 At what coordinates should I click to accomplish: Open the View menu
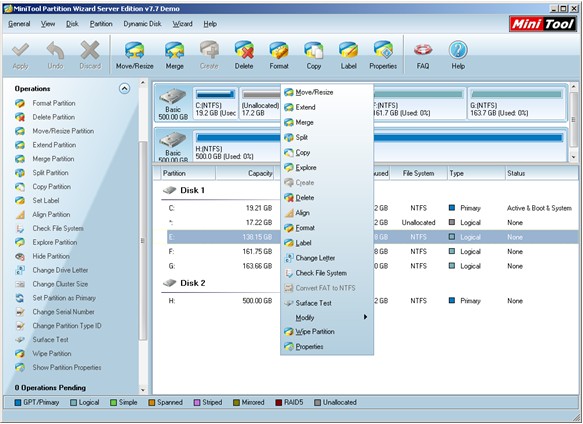(x=48, y=24)
